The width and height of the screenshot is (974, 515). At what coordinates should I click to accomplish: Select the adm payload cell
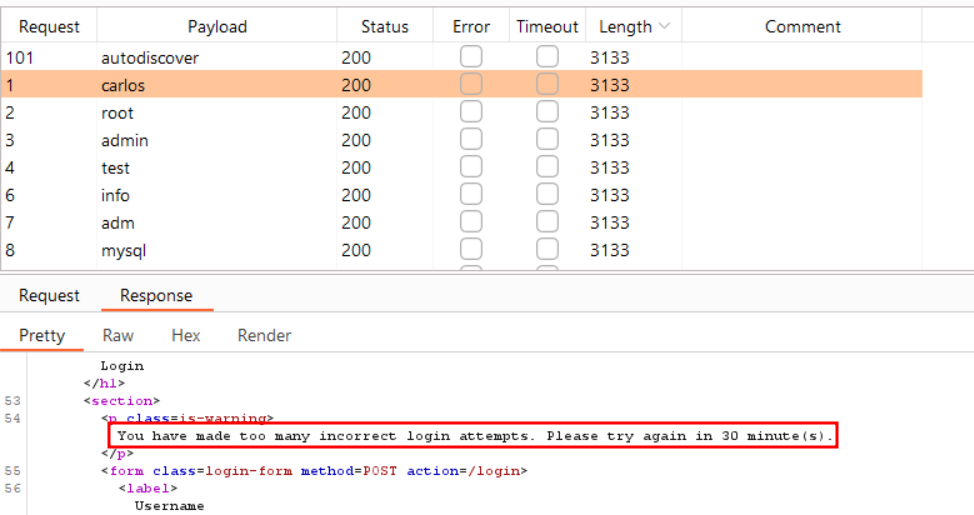217,222
